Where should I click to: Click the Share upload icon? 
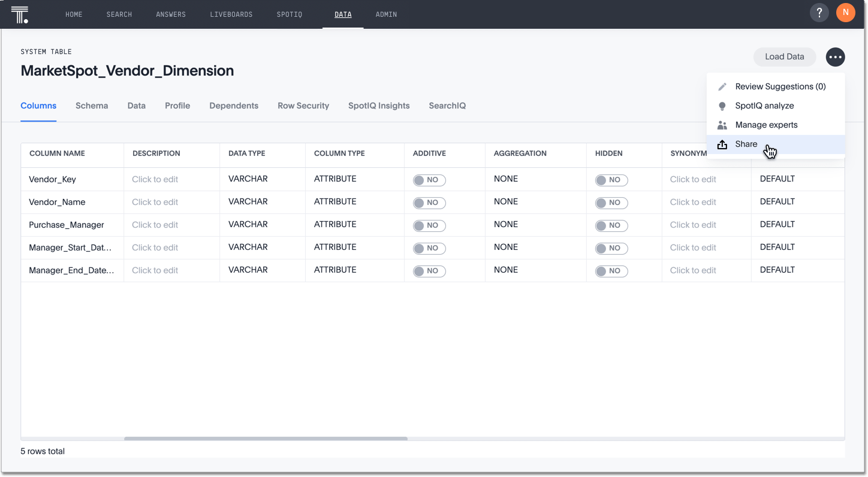pyautogui.click(x=722, y=144)
